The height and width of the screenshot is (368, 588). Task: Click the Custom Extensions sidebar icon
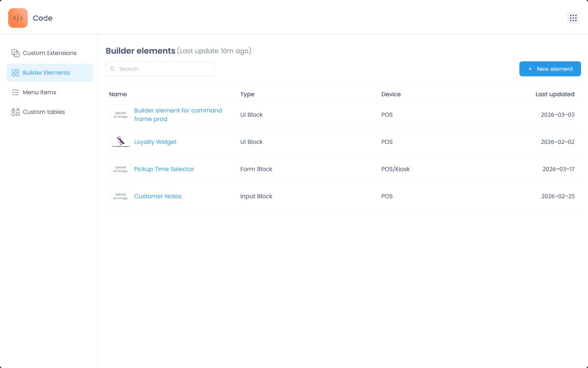coord(16,53)
